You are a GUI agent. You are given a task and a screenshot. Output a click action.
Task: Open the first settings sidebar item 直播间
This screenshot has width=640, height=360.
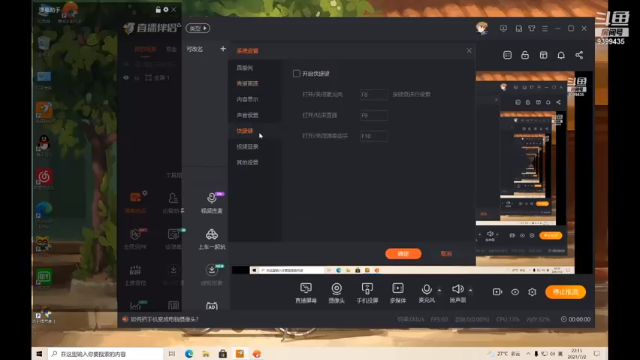click(x=245, y=68)
